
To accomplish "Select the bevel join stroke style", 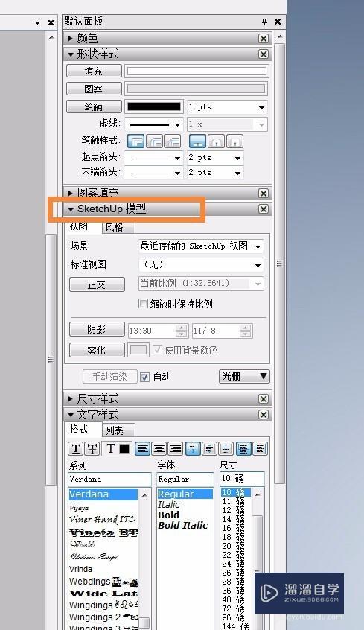I will [173, 141].
